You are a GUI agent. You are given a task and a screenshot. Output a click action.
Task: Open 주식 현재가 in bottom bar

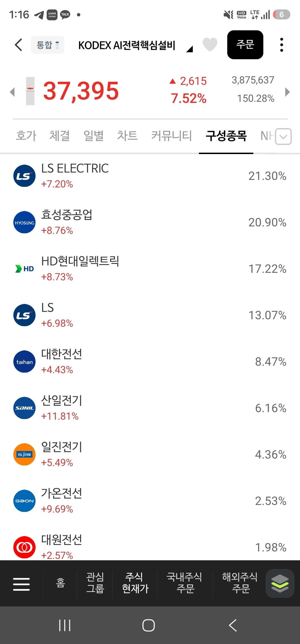[135, 583]
